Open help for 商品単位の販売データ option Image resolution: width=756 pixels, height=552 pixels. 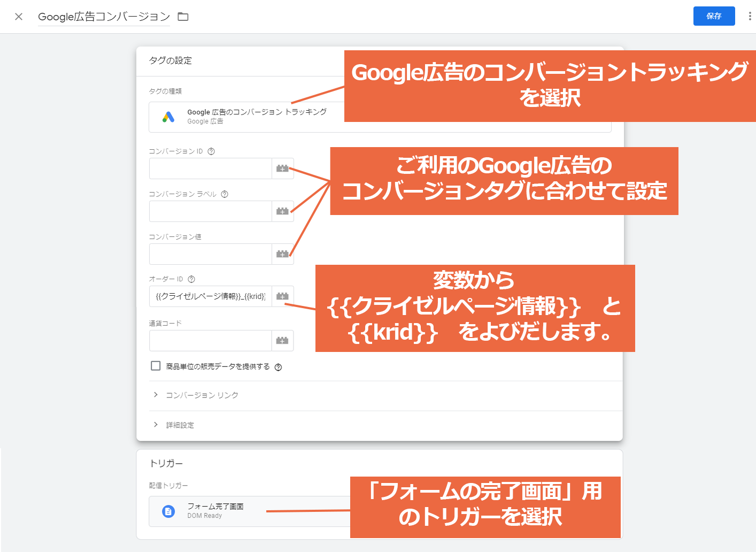click(x=278, y=367)
